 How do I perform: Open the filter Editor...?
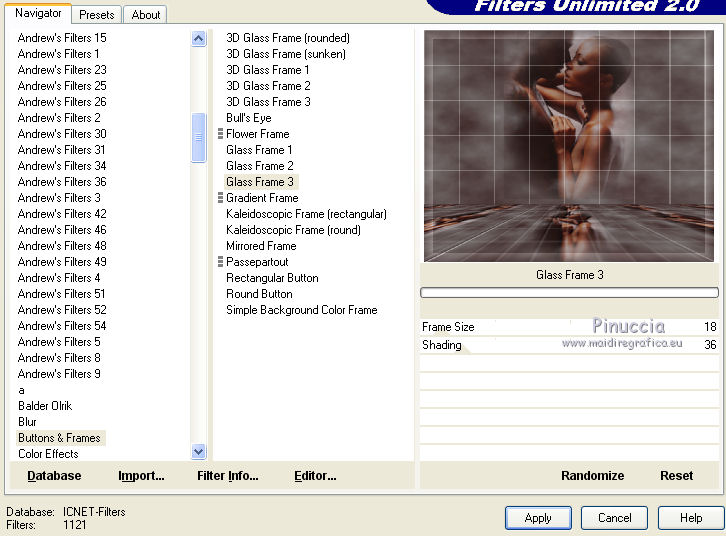point(315,475)
